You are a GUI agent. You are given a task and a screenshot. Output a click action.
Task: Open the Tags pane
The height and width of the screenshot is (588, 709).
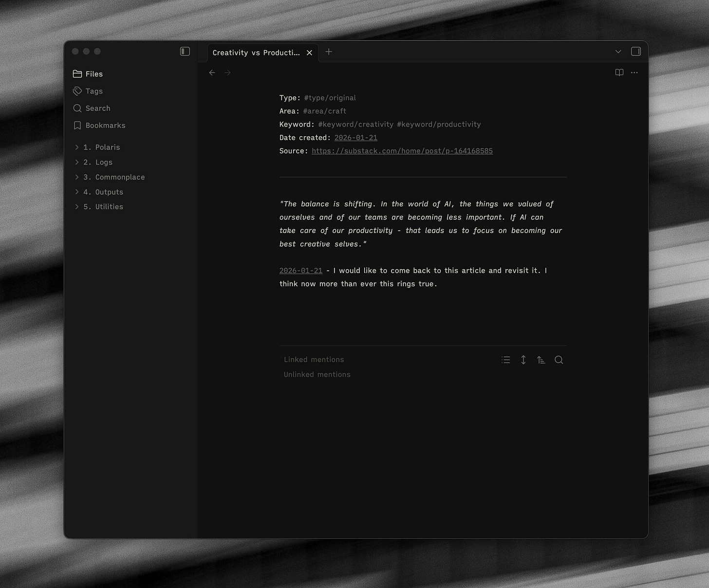88,91
